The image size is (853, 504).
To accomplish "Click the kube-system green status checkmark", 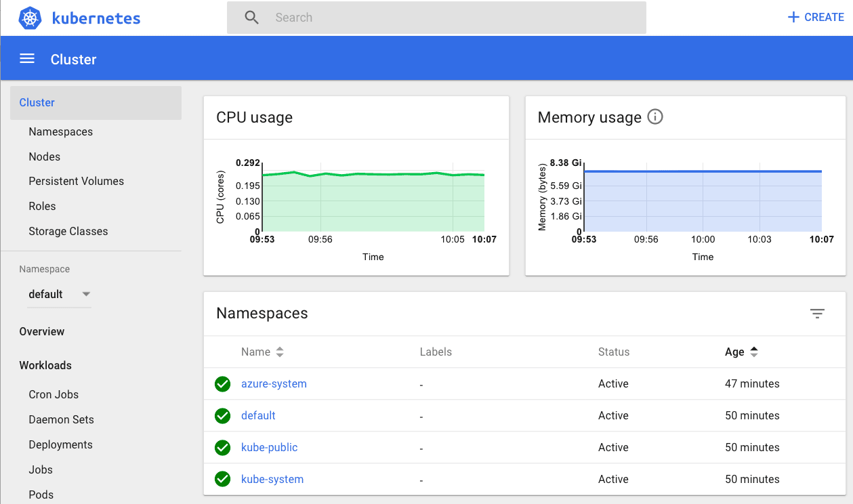I will click(222, 480).
